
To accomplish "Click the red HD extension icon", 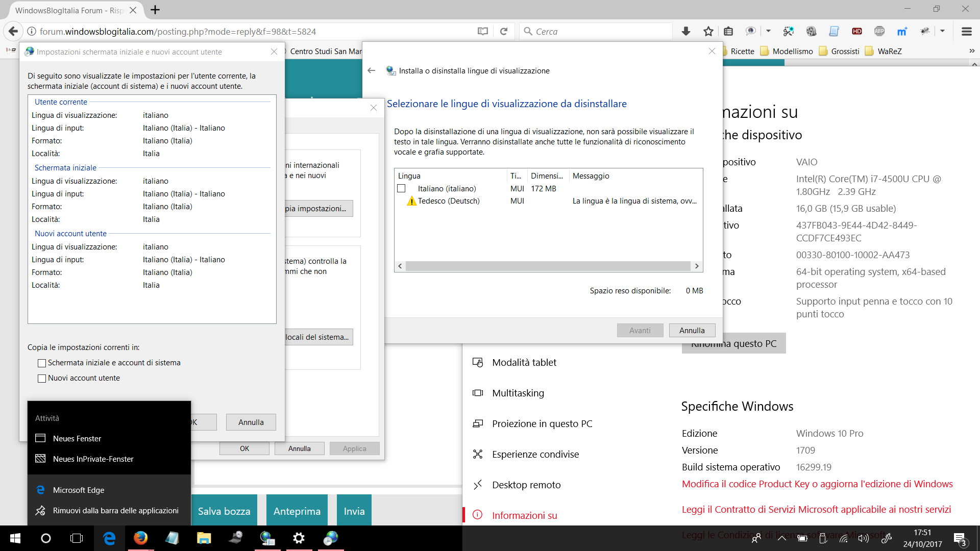I will [857, 31].
